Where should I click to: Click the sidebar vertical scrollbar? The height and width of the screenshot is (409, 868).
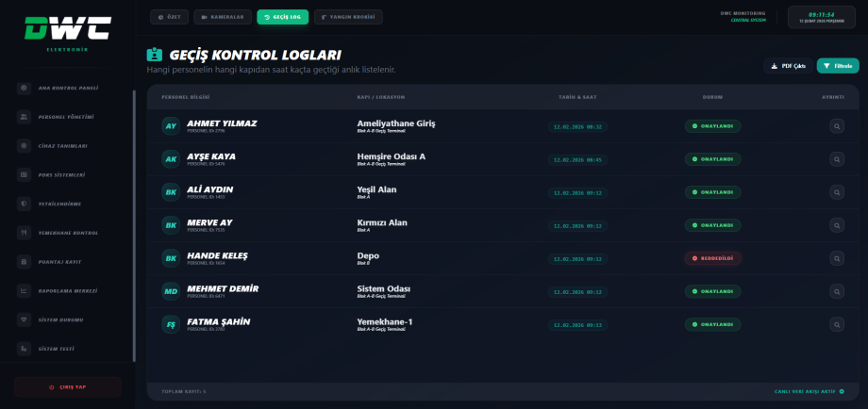pos(134,226)
